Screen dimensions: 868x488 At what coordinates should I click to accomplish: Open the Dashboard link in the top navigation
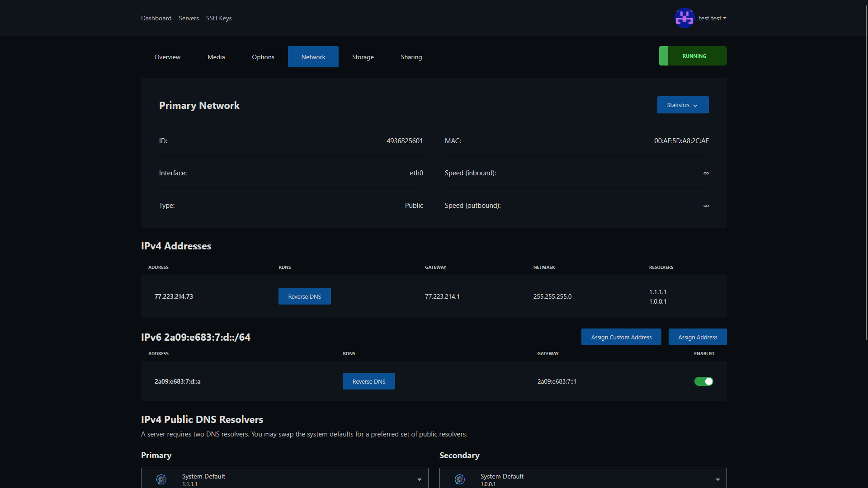156,18
